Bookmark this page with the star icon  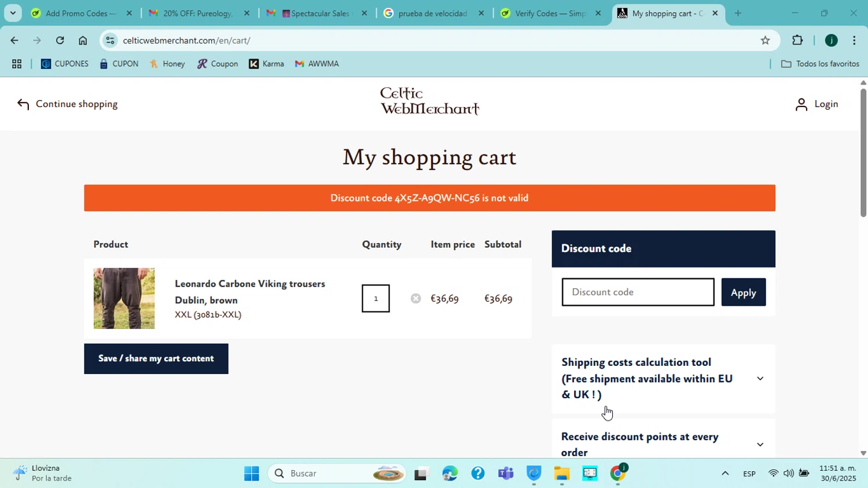click(x=765, y=41)
